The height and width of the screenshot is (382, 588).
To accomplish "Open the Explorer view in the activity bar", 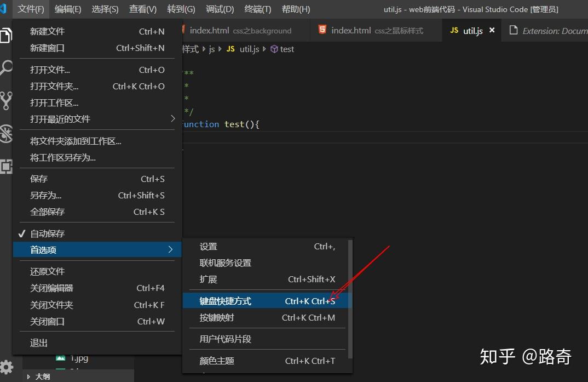I will coord(7,34).
